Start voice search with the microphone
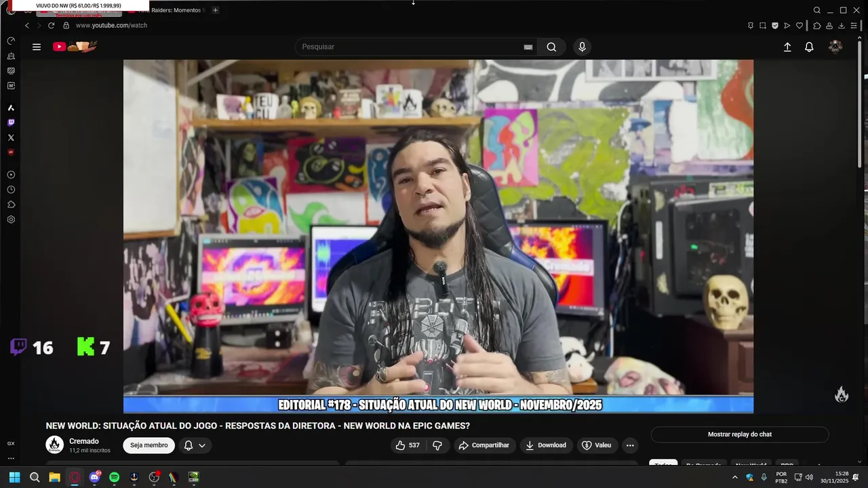The image size is (868, 488). tap(582, 47)
